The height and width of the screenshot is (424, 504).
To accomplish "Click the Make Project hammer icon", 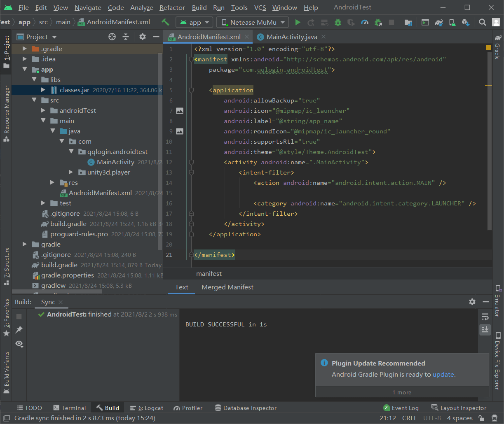I will (x=165, y=22).
